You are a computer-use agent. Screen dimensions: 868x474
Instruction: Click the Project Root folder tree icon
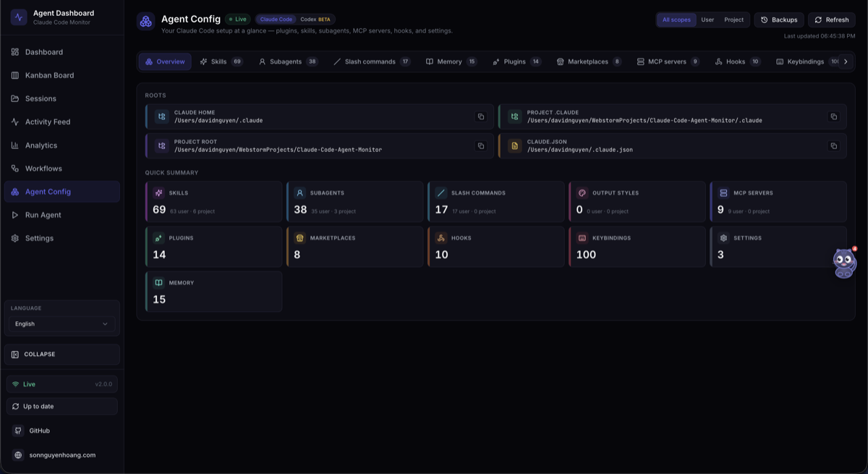(x=161, y=146)
